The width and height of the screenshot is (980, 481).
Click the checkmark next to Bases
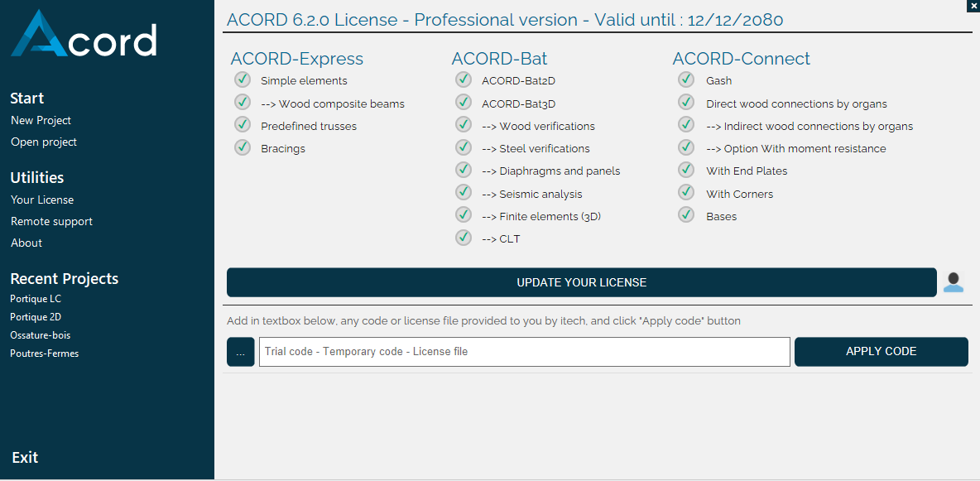(x=685, y=214)
